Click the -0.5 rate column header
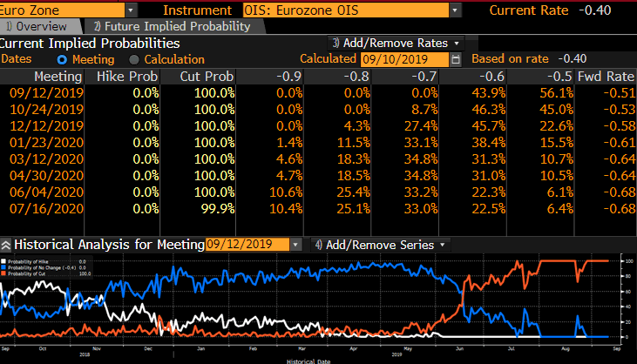Image resolution: width=637 pixels, height=364 pixels. [559, 77]
